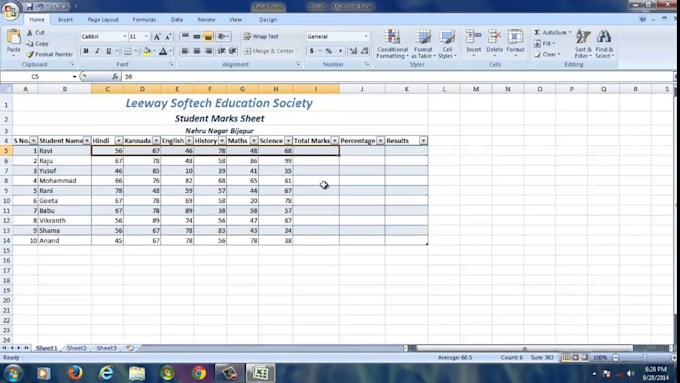Viewport: 680px width, 383px height.
Task: Click the formula bar showing 56
Action: click(x=397, y=77)
